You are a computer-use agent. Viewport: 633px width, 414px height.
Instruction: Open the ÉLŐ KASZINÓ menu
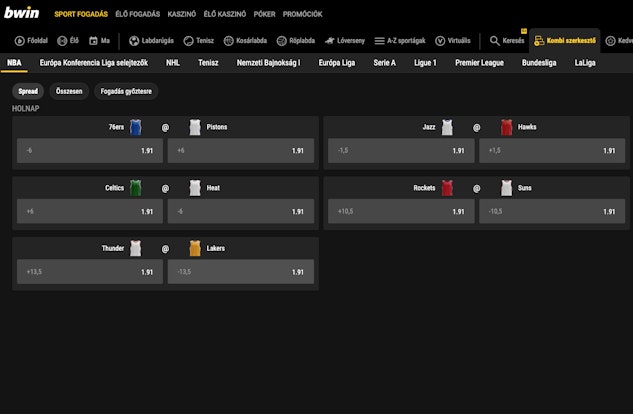click(225, 14)
